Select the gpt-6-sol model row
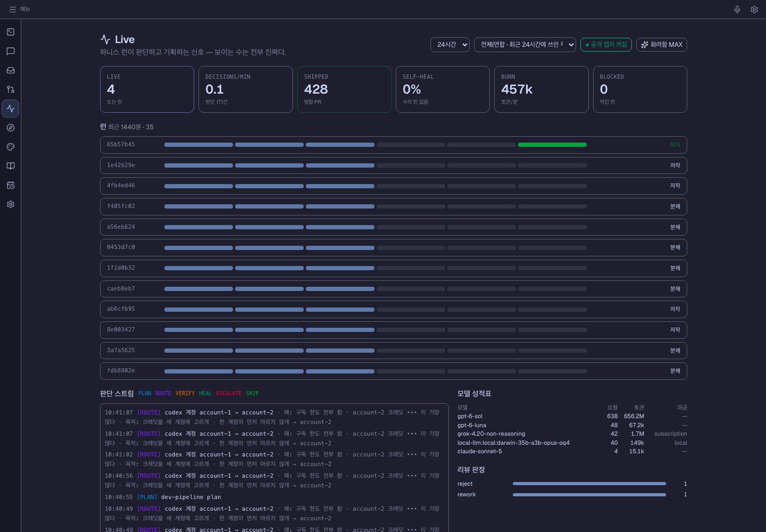766x532 pixels. [x=572, y=416]
